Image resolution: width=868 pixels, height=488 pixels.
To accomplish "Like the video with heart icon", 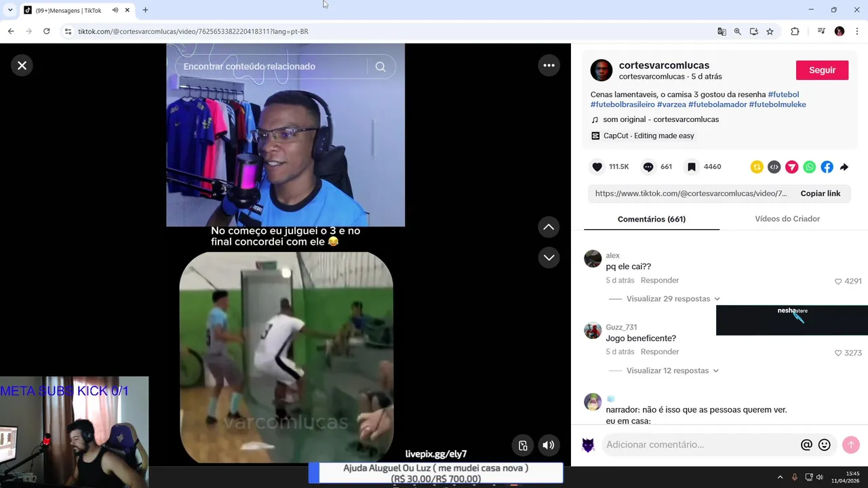I will tap(597, 167).
